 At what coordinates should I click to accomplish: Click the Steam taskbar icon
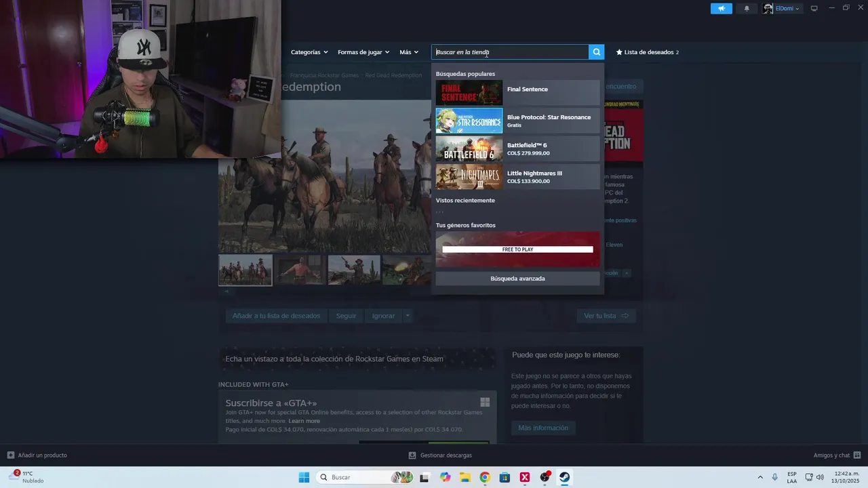pos(564,477)
